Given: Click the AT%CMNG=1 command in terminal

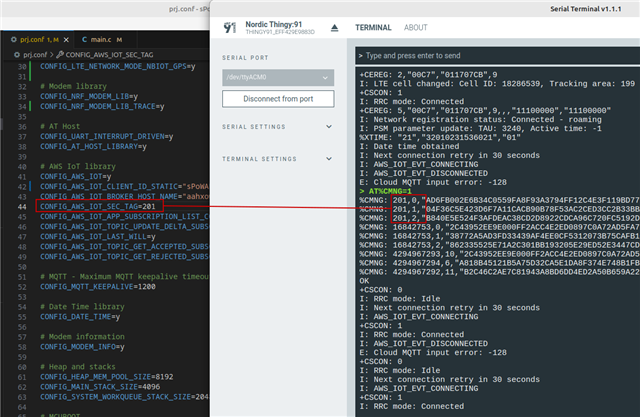Looking at the screenshot, I should click(x=390, y=191).
